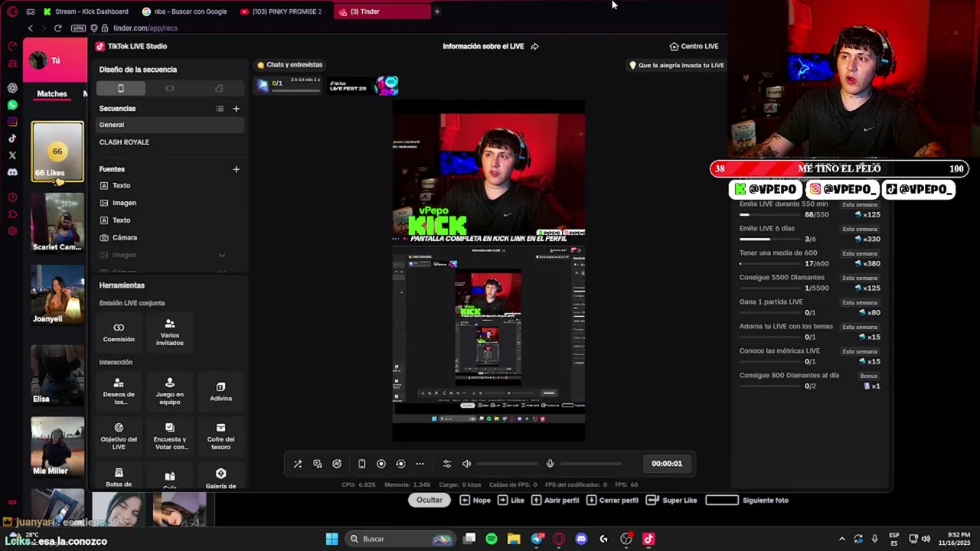Open the magic wand effects tool
The width and height of the screenshot is (980, 551).
pyautogui.click(x=298, y=464)
